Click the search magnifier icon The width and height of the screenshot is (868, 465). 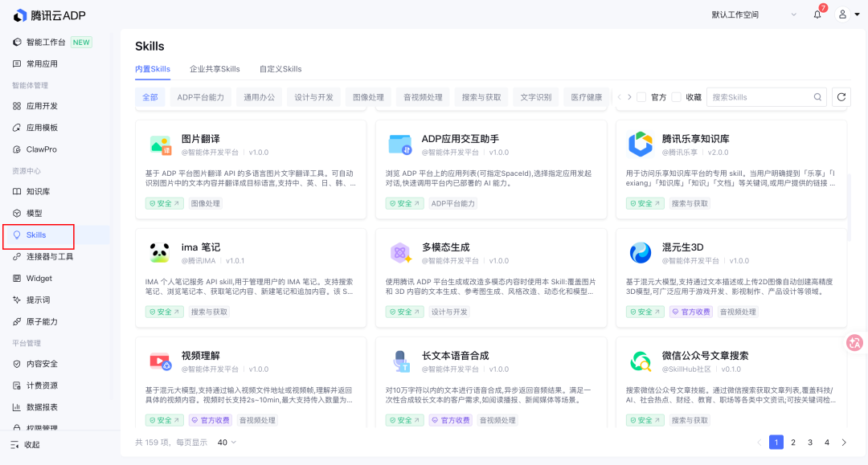pyautogui.click(x=817, y=97)
